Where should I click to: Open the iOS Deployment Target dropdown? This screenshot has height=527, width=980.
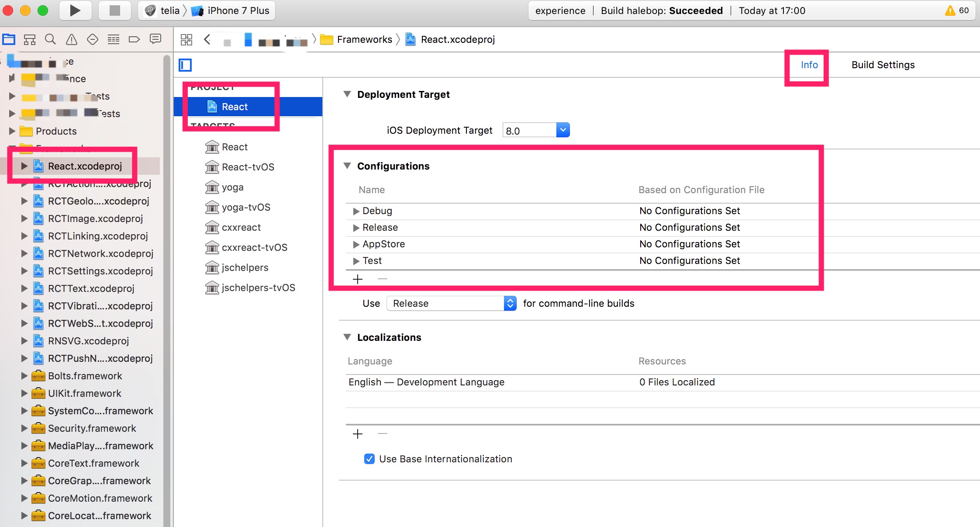point(563,130)
